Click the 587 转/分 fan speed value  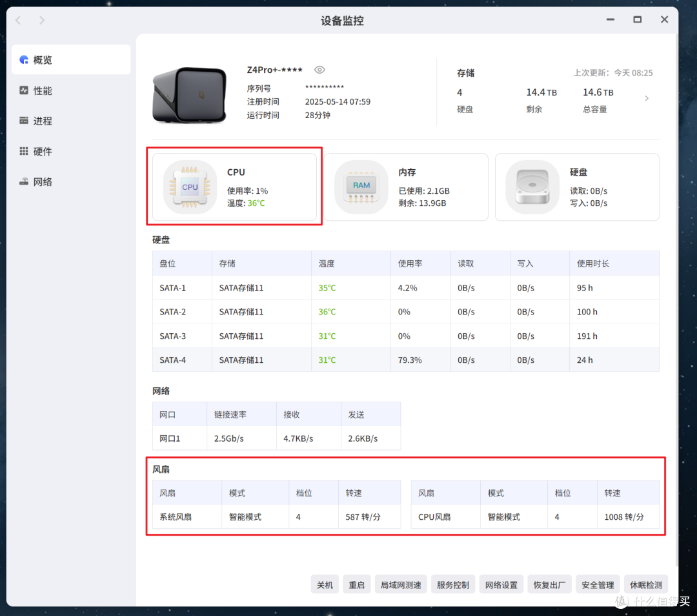(363, 517)
